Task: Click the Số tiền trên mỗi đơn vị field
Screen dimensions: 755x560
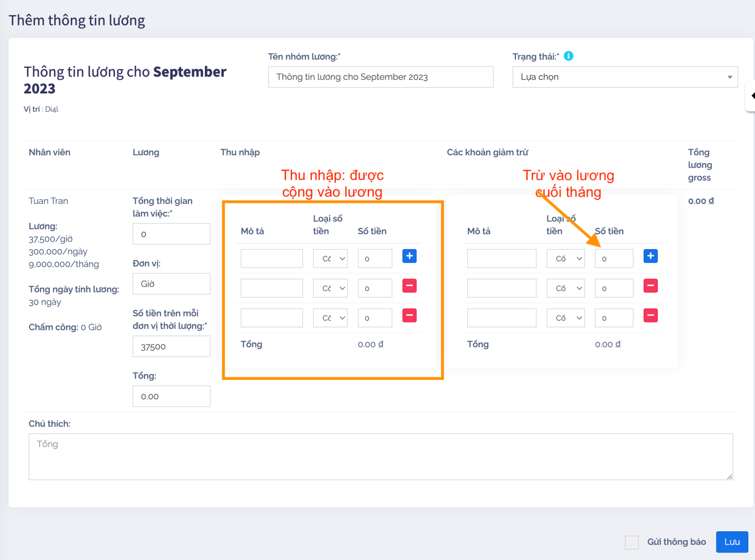Action: click(x=171, y=347)
